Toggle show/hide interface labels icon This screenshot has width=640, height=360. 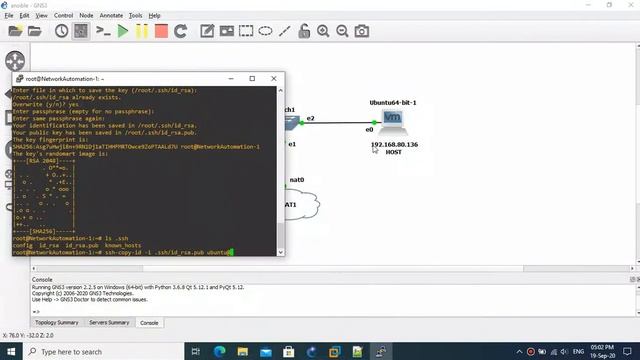(81, 31)
